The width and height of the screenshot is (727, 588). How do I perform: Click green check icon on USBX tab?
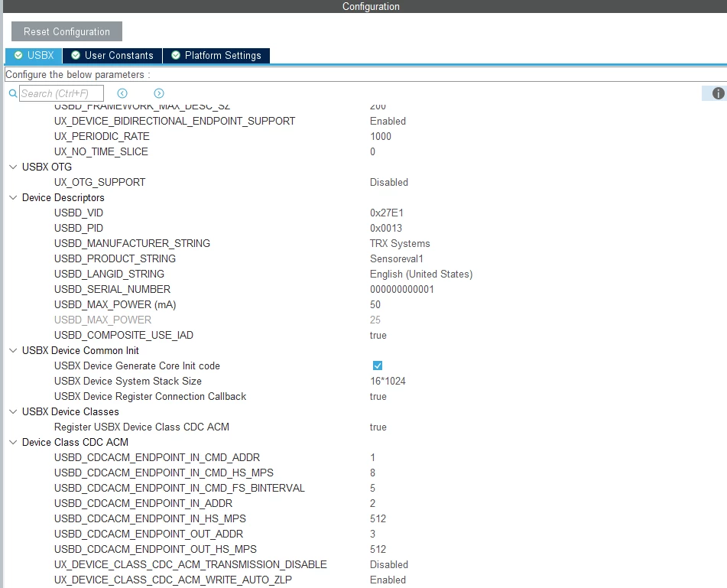18,55
